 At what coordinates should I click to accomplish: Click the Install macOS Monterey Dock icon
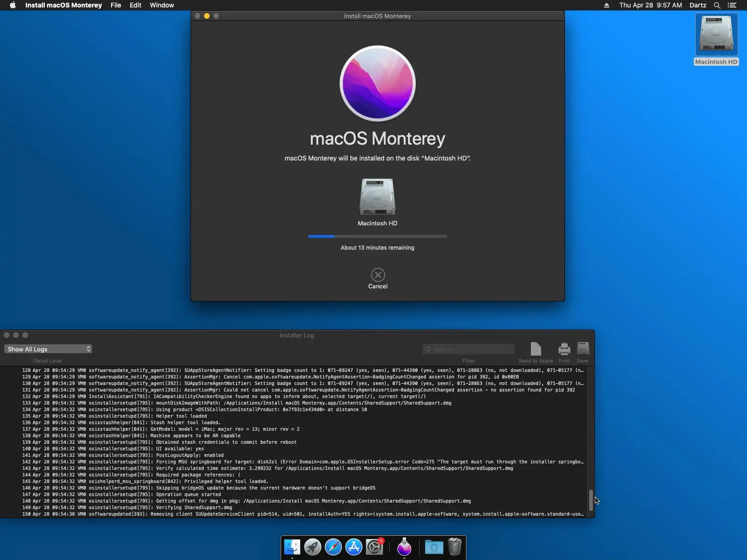coord(404,547)
